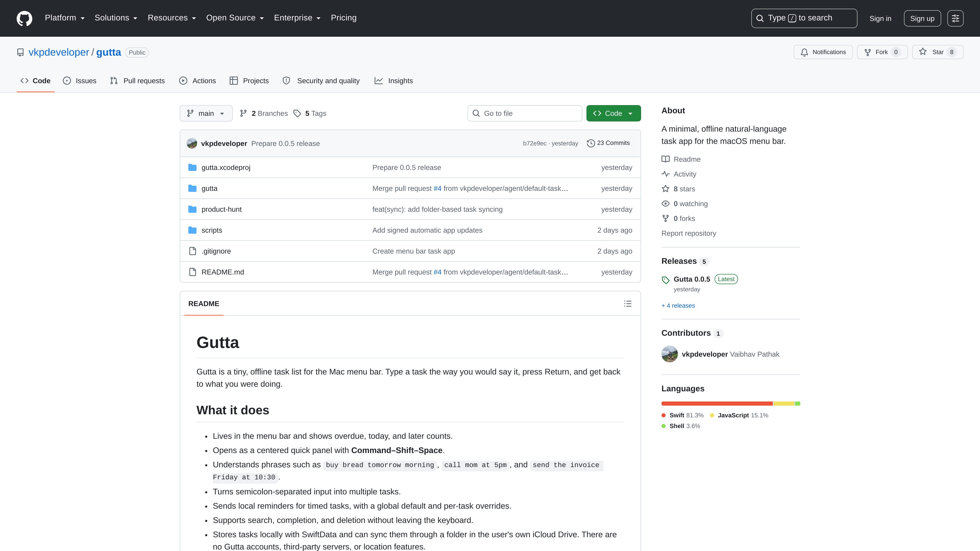Open the main branch selector dropdown

coord(206,113)
